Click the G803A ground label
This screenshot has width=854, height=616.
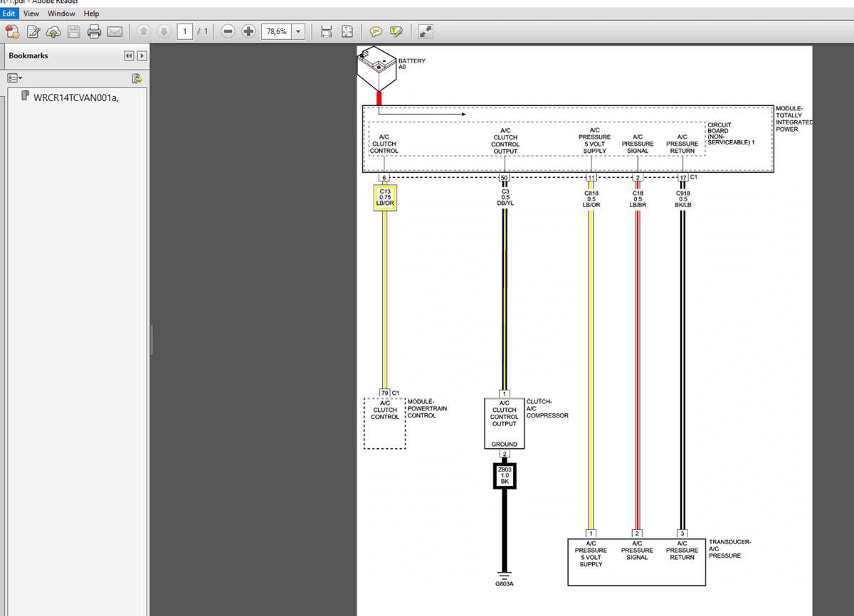505,584
